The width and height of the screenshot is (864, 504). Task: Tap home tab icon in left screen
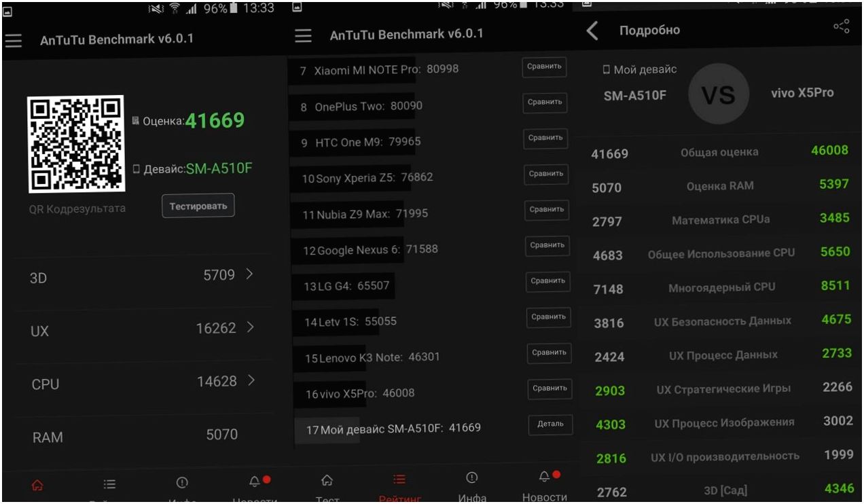coord(37,485)
